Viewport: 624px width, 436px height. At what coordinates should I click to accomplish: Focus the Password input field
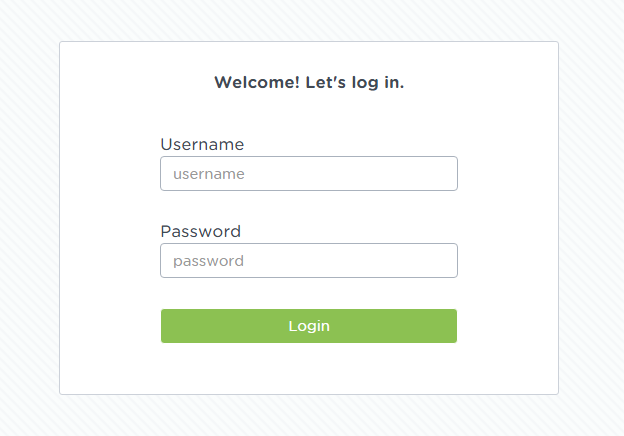309,261
